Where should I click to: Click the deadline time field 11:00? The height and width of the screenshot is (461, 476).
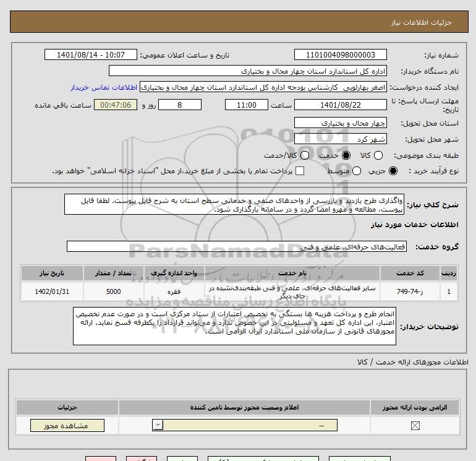click(246, 105)
